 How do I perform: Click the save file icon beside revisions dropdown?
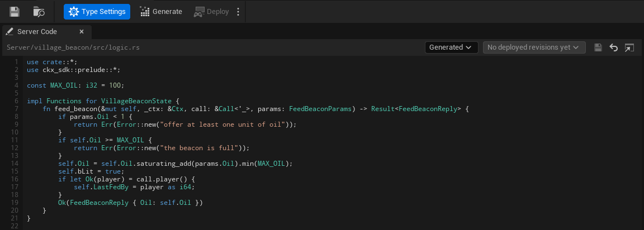(598, 47)
